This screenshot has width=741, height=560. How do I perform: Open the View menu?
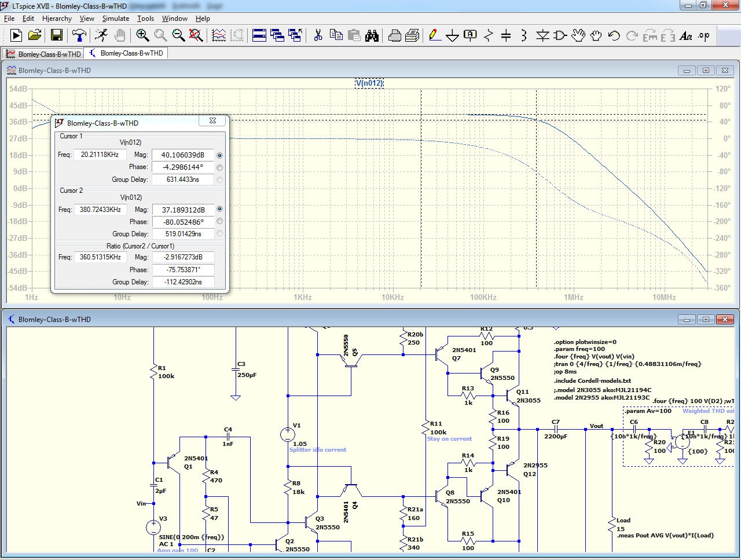(x=87, y=19)
